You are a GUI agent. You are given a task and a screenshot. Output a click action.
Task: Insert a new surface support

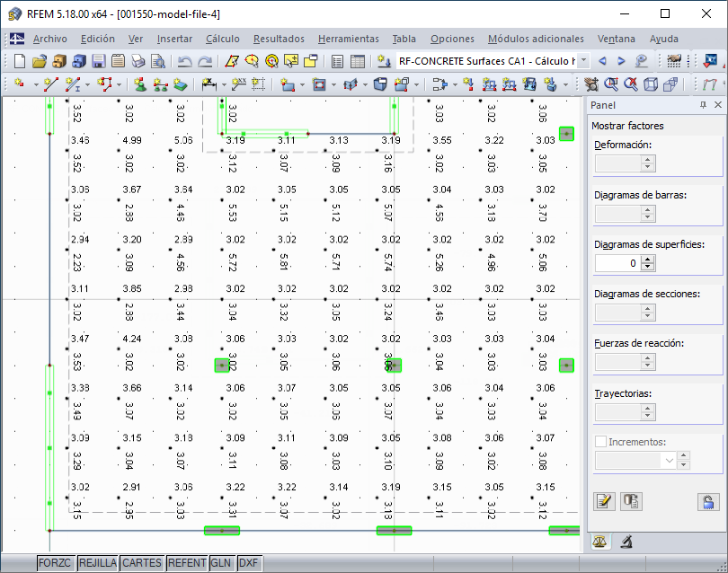point(180,84)
